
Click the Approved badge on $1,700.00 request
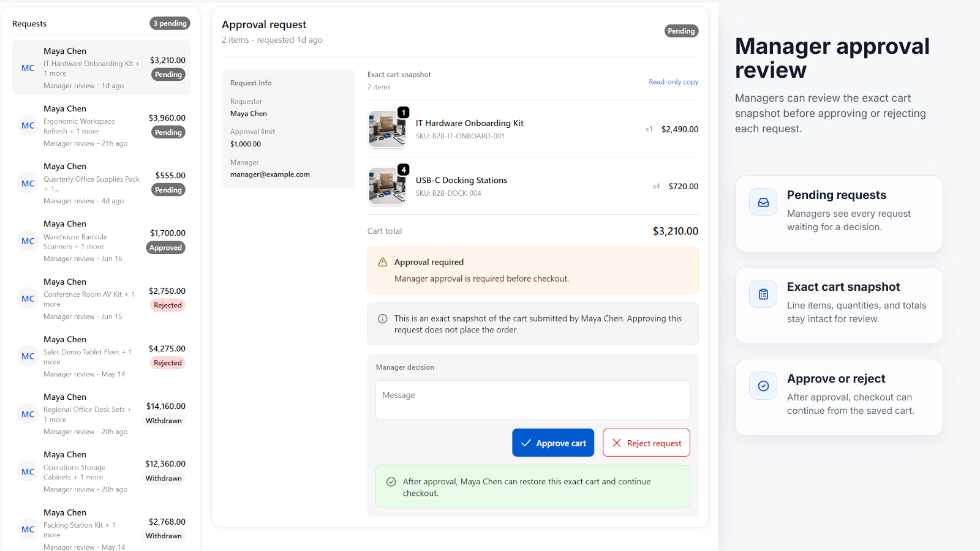(165, 248)
